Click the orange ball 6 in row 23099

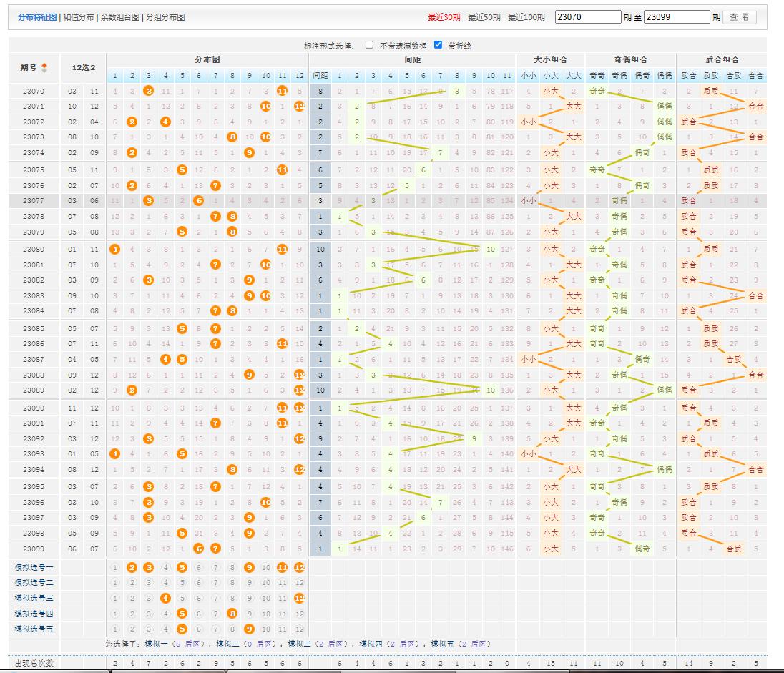coord(198,549)
